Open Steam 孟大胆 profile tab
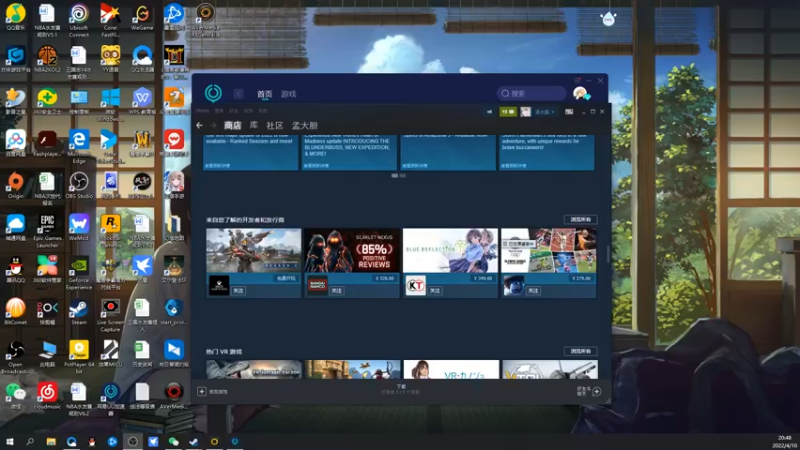 click(305, 125)
